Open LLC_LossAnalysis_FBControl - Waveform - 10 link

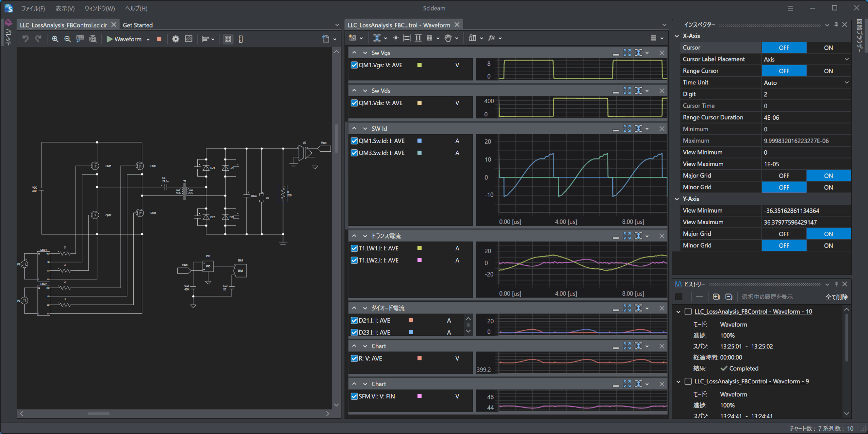pyautogui.click(x=753, y=312)
